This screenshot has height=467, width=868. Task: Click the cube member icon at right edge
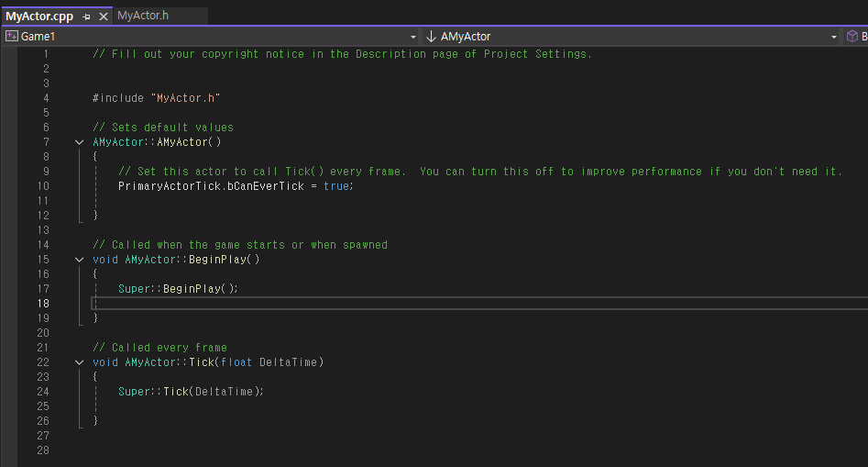[852, 37]
